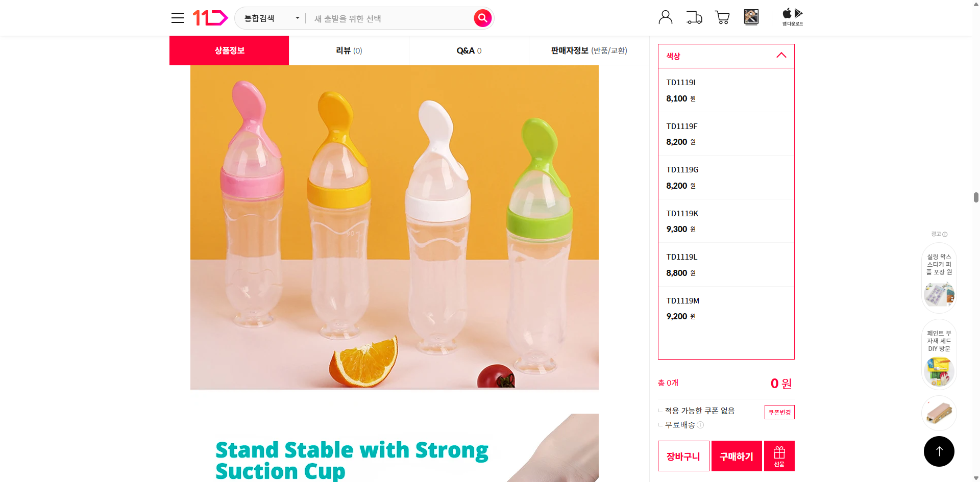Select color option TD1119K
The width and height of the screenshot is (980, 482).
726,221
